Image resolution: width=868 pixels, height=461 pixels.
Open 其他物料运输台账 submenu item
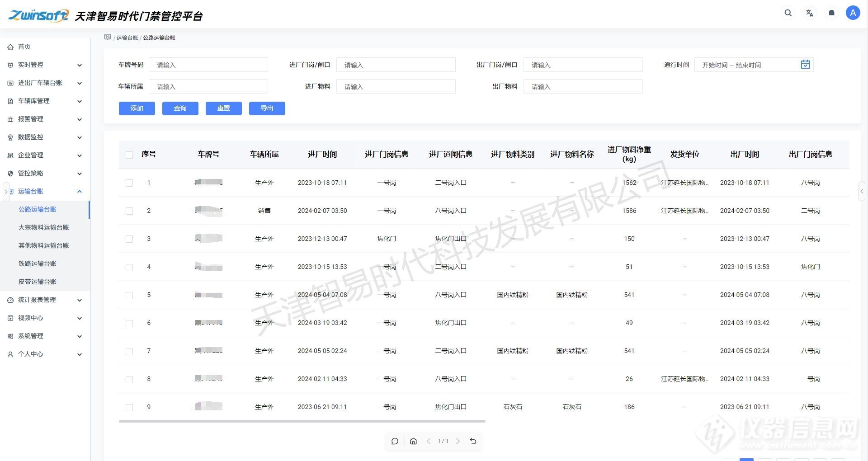45,245
